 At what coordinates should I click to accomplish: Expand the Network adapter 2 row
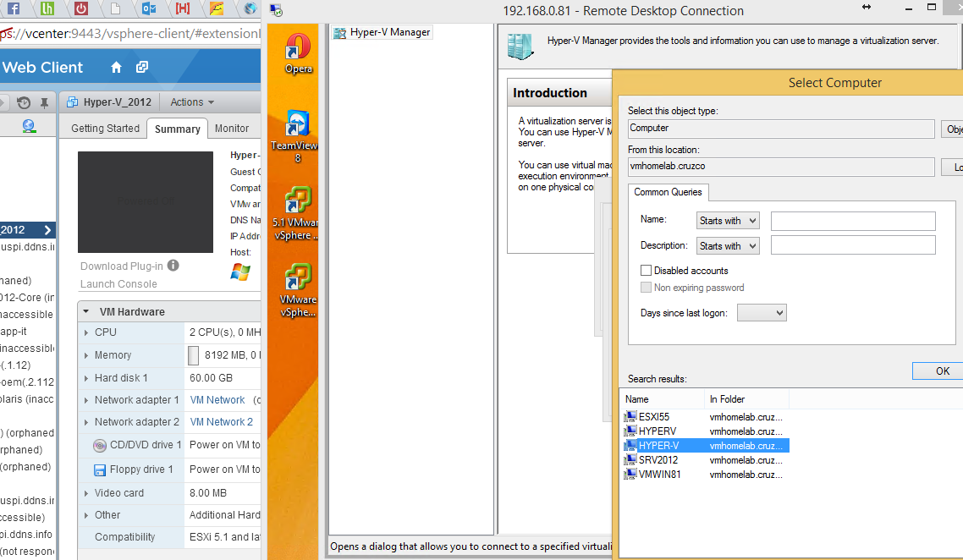point(86,422)
